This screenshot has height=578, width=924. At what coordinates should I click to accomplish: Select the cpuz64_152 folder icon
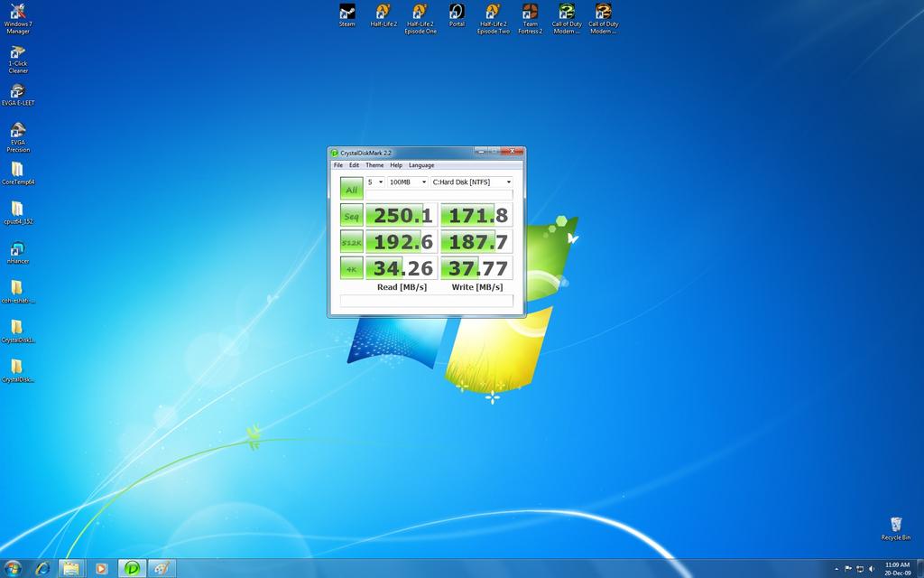click(18, 213)
